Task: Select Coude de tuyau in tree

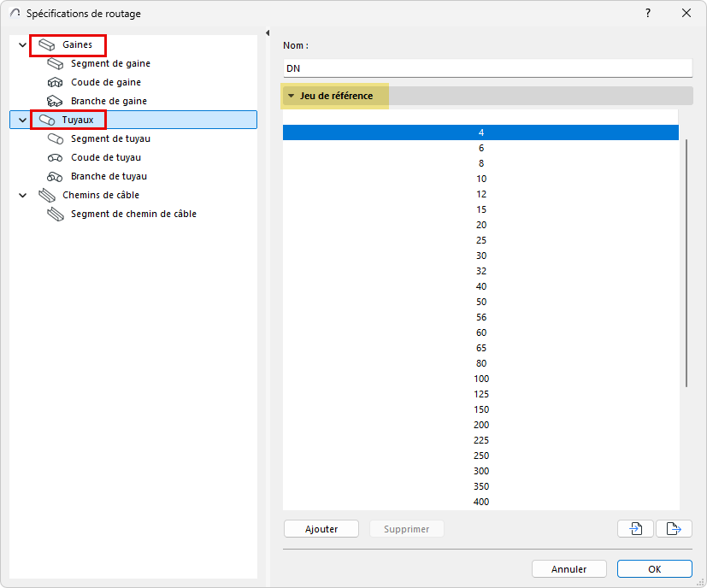Action: [106, 158]
